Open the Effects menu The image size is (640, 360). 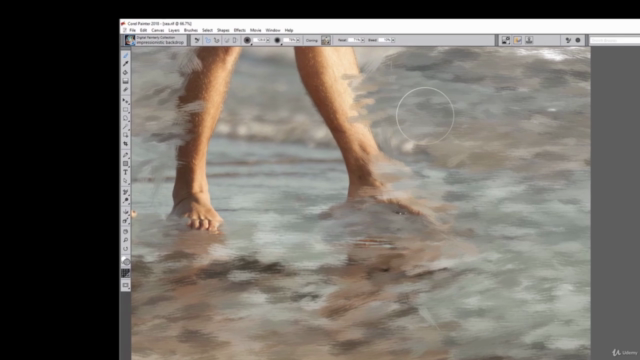click(x=240, y=30)
